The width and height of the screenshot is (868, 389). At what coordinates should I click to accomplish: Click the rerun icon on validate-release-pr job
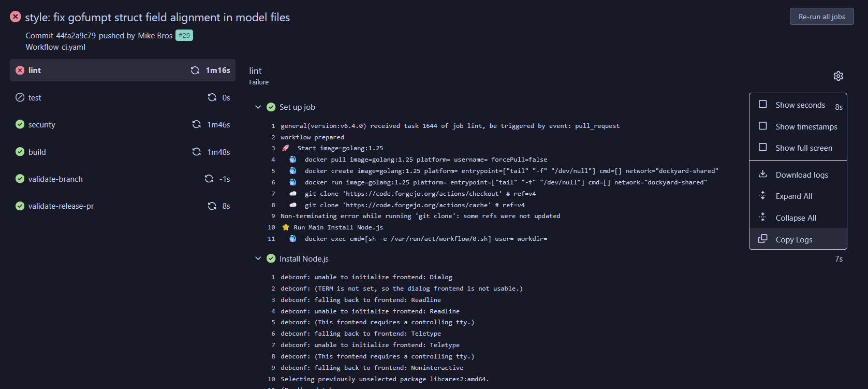click(x=212, y=206)
